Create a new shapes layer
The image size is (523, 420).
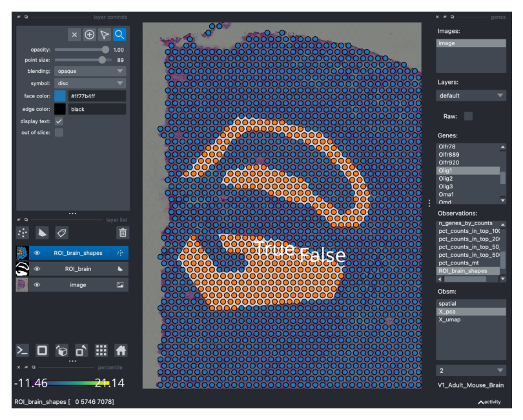coord(42,233)
